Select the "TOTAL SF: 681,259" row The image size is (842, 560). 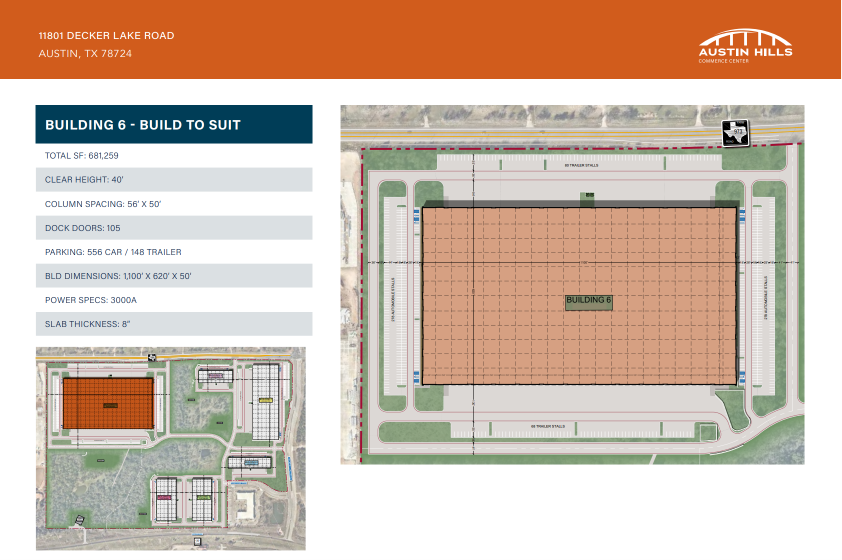[174, 156]
